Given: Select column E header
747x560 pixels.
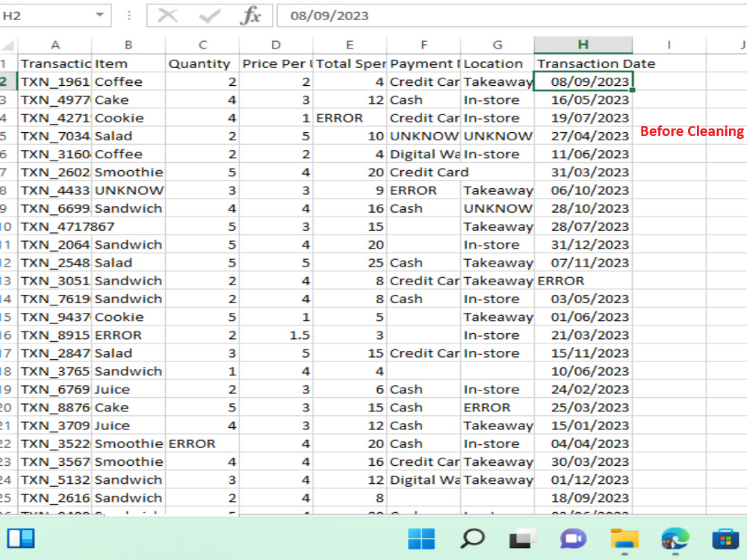Looking at the screenshot, I should click(350, 46).
